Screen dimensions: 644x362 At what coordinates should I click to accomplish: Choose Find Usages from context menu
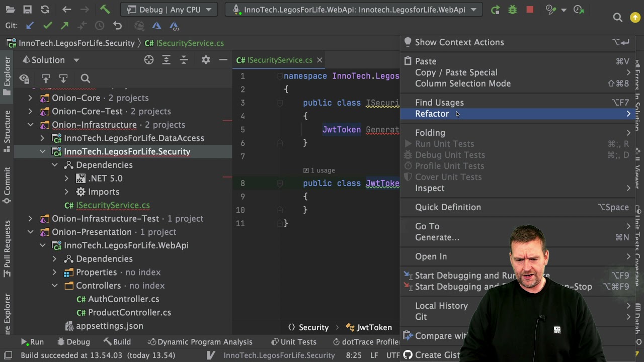click(518, 103)
